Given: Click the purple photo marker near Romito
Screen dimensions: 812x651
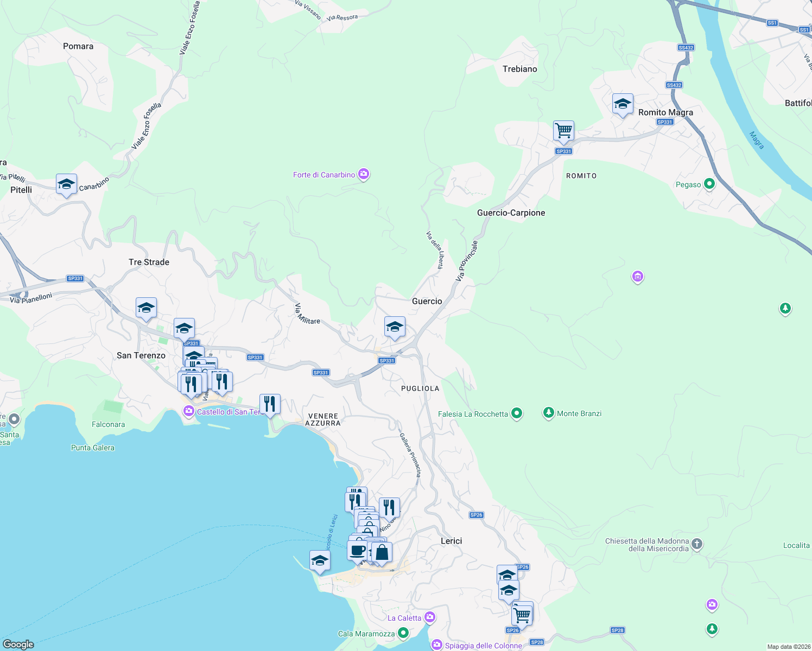Looking at the screenshot, I should pyautogui.click(x=637, y=277).
